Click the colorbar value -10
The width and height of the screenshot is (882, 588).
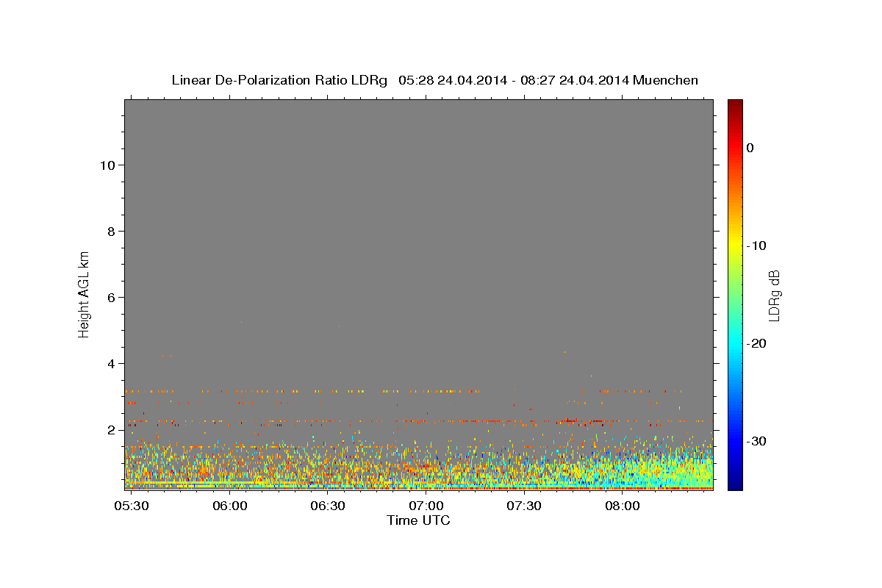pos(756,245)
